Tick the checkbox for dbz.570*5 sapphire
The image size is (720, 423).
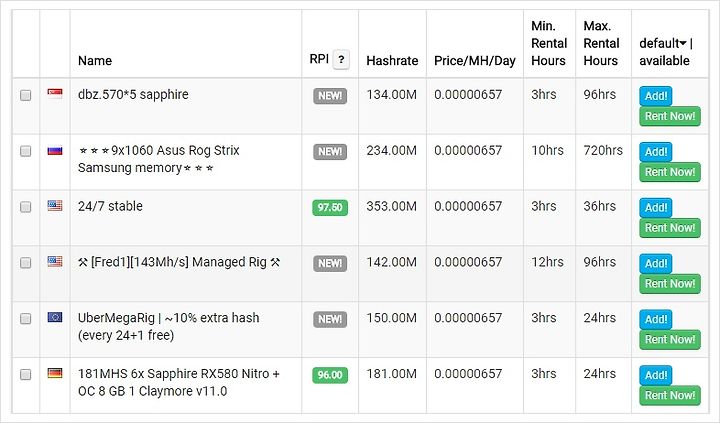click(x=26, y=95)
